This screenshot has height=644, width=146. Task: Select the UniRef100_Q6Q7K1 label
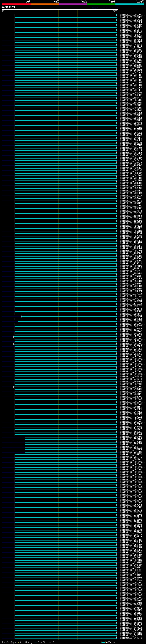coord(131,610)
